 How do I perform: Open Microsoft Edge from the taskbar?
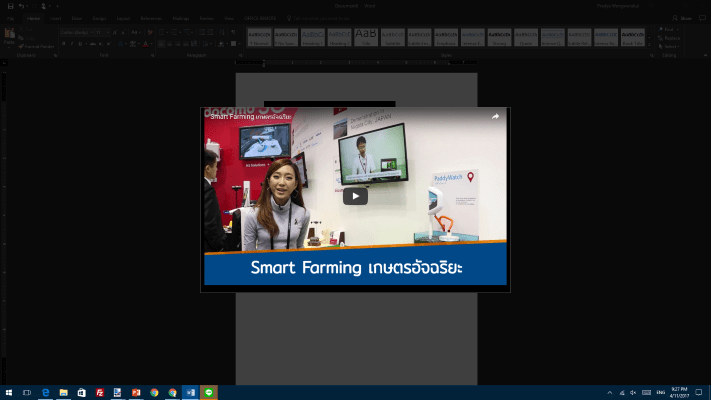(x=46, y=392)
